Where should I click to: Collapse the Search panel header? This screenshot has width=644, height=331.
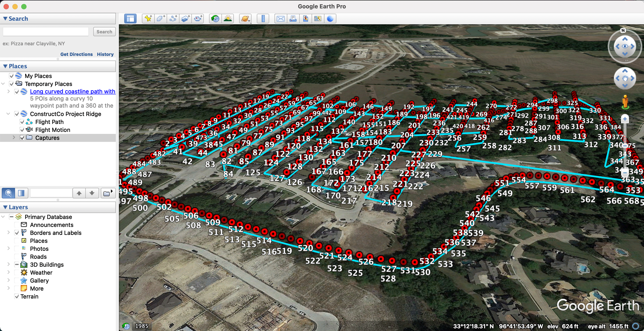(58, 19)
